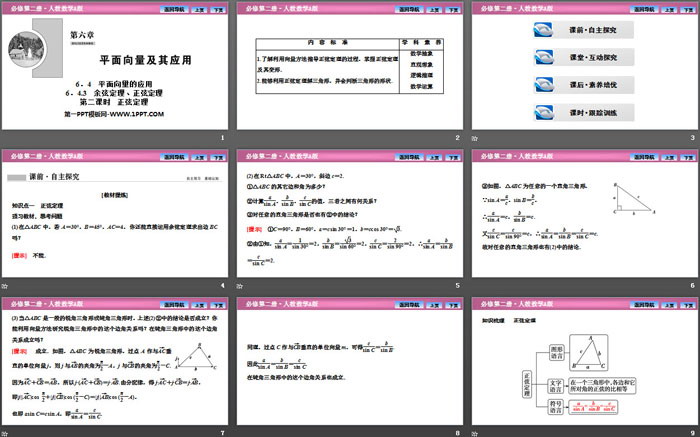700x437 pixels.
Task: Select slide 2 with the content standards table
Action: (350, 66)
